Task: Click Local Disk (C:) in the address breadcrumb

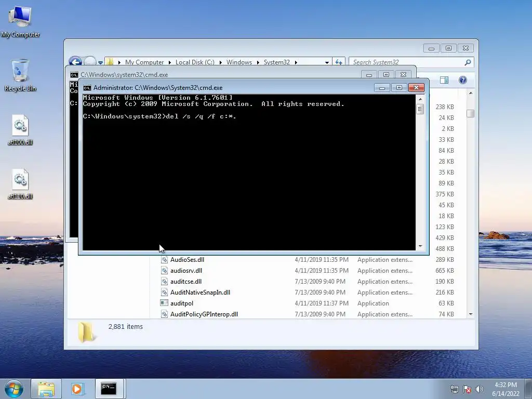Action: click(195, 62)
